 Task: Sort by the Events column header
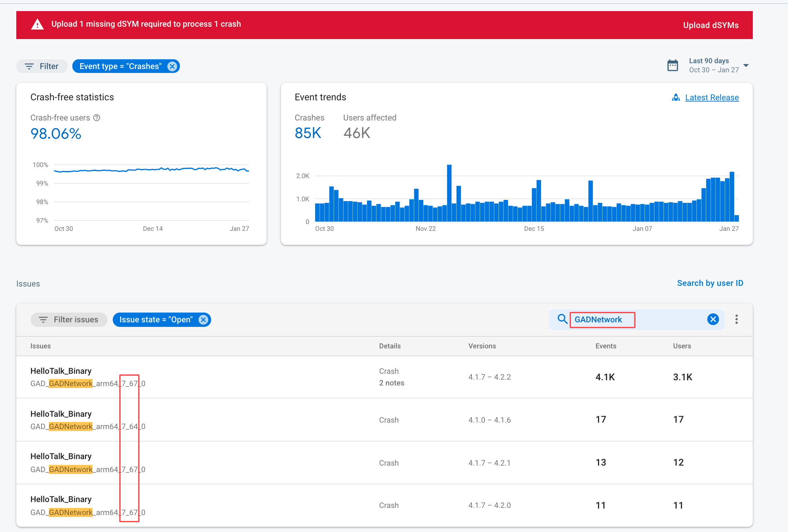[x=606, y=346]
